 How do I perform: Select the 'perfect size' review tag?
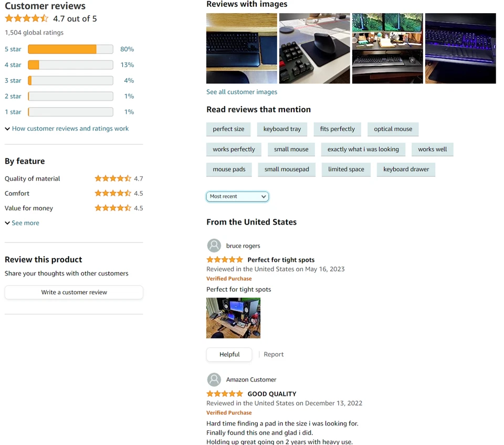[x=228, y=129]
